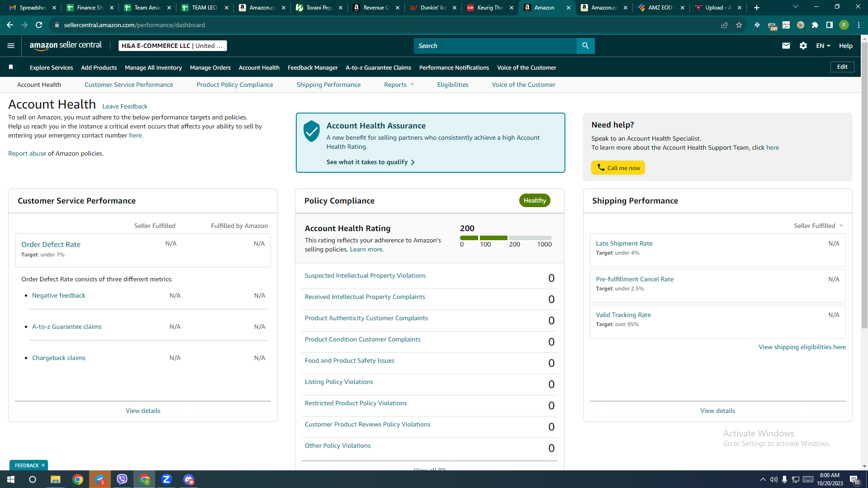Open the settings gear icon

[803, 46]
